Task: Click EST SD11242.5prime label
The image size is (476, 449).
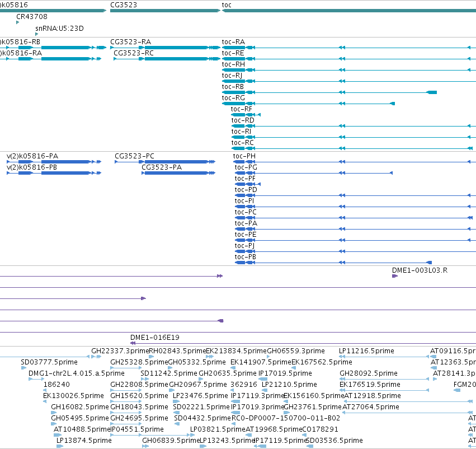Action: pyautogui.click(x=169, y=373)
